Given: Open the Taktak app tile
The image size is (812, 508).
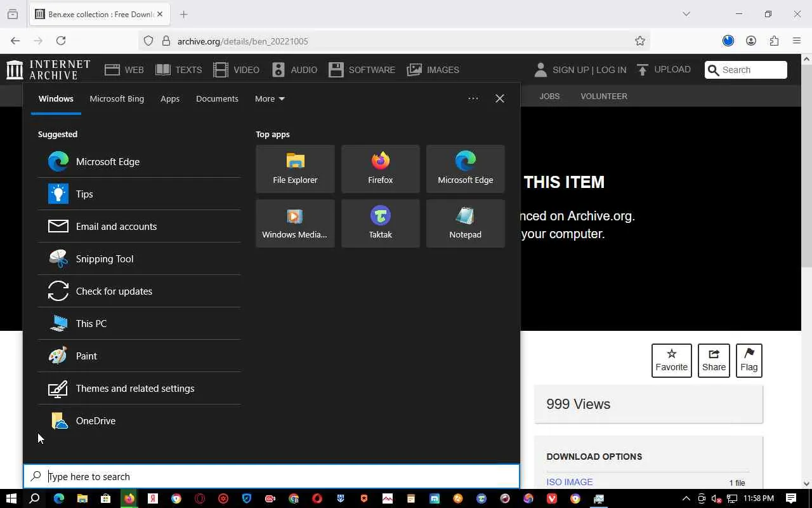Looking at the screenshot, I should pos(381,224).
